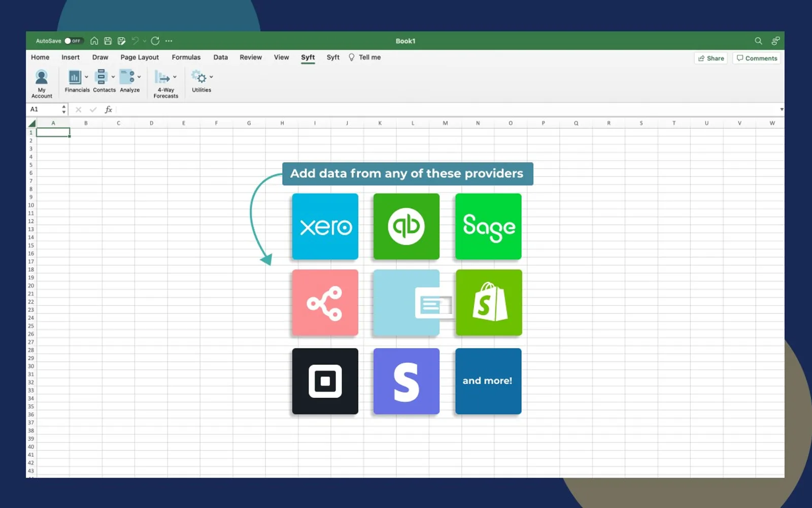Viewport: 812px width, 508px height.
Task: Click the Home icon in title bar
Action: pyautogui.click(x=94, y=41)
